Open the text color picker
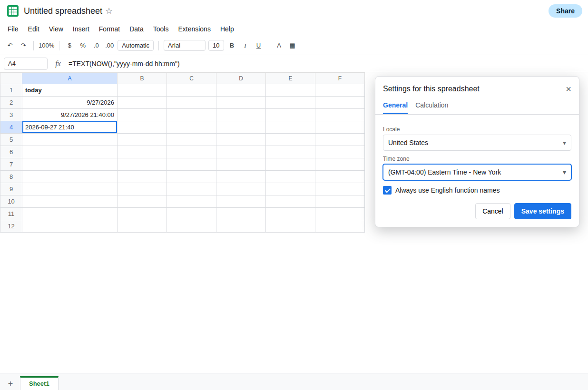Viewport: 588px width, 390px height. (x=279, y=46)
